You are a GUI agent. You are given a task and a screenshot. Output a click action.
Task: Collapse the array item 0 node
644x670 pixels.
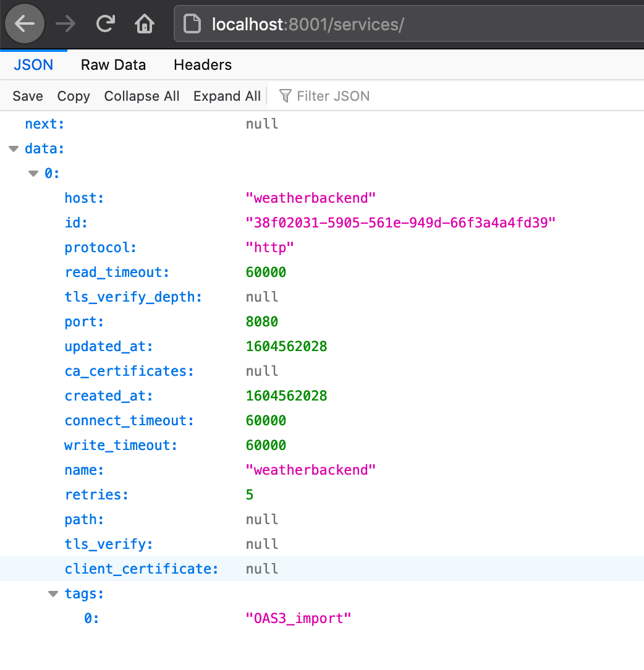pyautogui.click(x=33, y=174)
